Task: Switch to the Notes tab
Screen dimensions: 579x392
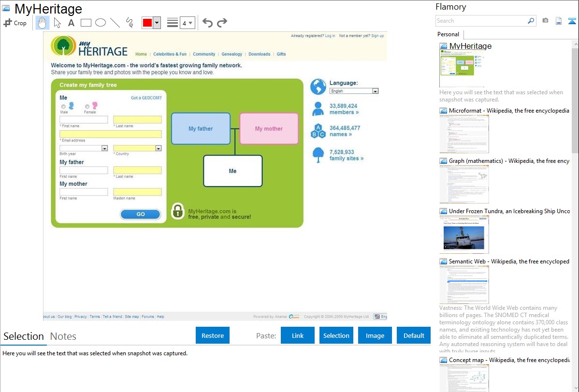Action: click(63, 336)
